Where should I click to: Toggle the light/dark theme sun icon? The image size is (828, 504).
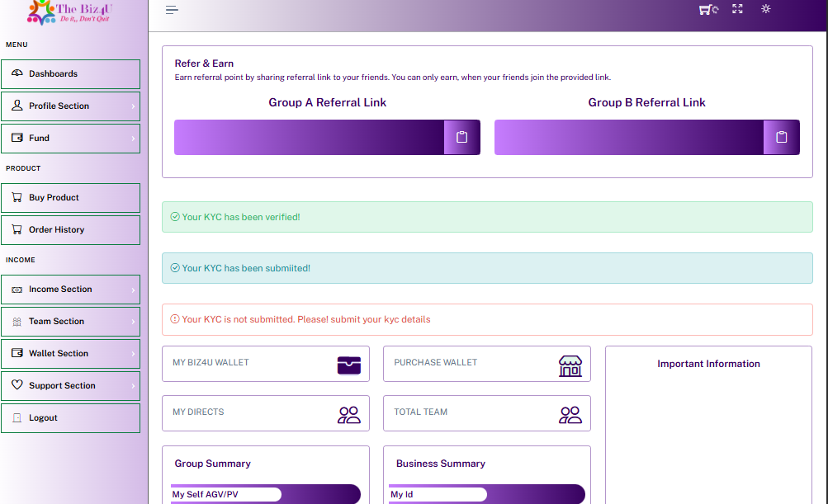click(x=766, y=9)
